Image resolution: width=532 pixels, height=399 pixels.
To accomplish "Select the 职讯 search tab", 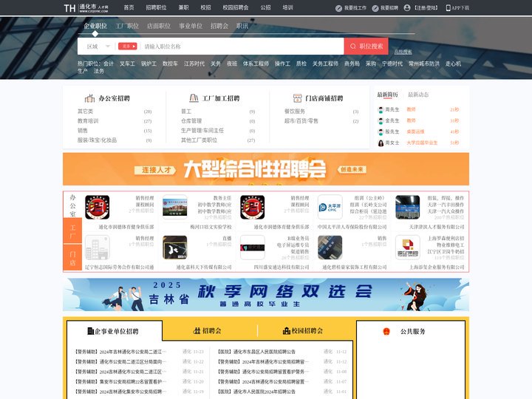I will 242,26.
